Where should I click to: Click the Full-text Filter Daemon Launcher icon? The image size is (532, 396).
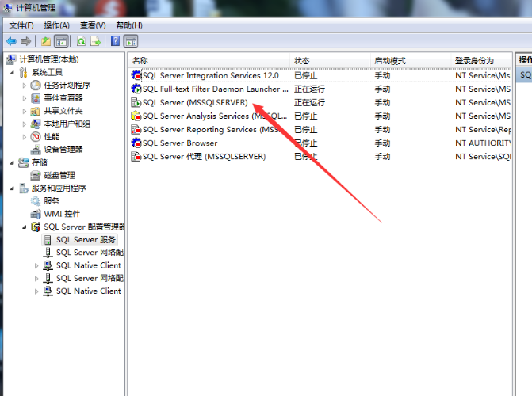tap(136, 89)
